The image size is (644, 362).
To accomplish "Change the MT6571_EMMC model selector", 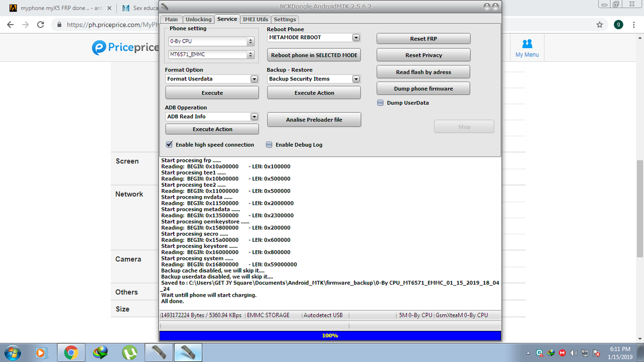I will click(x=211, y=54).
